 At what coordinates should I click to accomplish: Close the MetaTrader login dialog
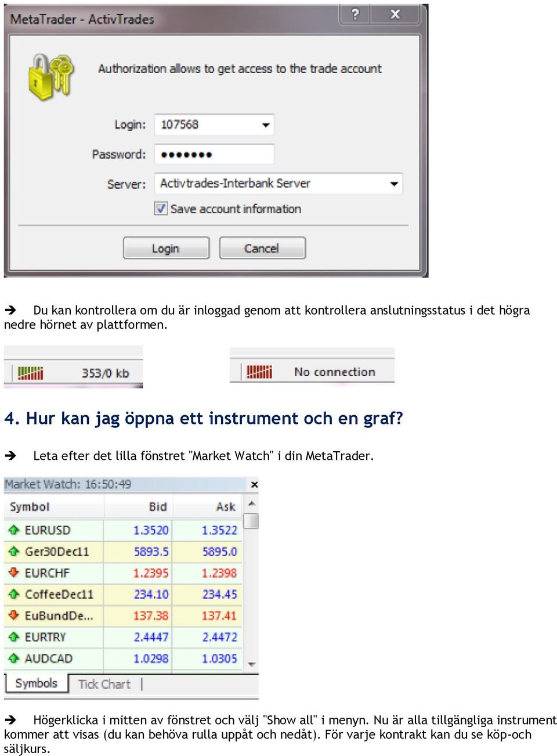[395, 14]
